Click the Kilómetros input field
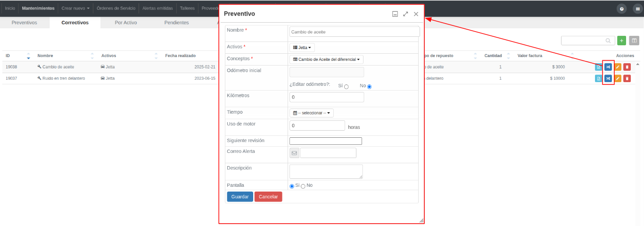Screen dimensions: 644x226 coord(327,97)
